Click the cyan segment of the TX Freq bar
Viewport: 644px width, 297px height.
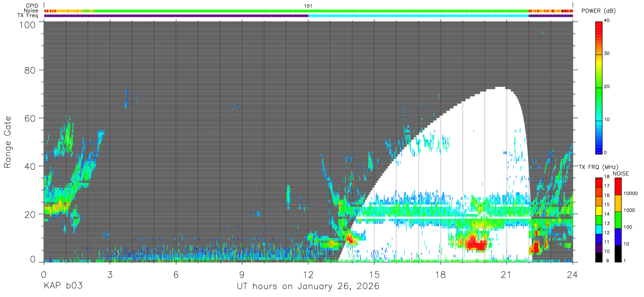coord(418,15)
